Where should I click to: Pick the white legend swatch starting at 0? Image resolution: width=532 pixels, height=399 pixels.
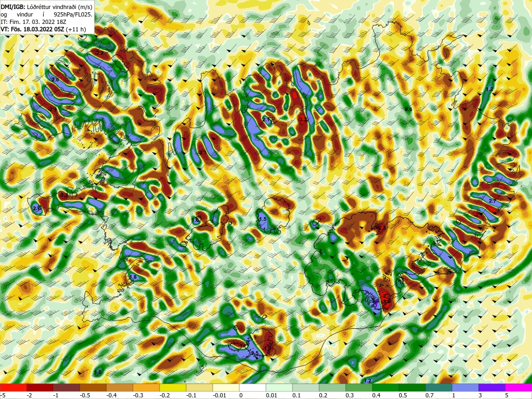pyautogui.click(x=253, y=387)
